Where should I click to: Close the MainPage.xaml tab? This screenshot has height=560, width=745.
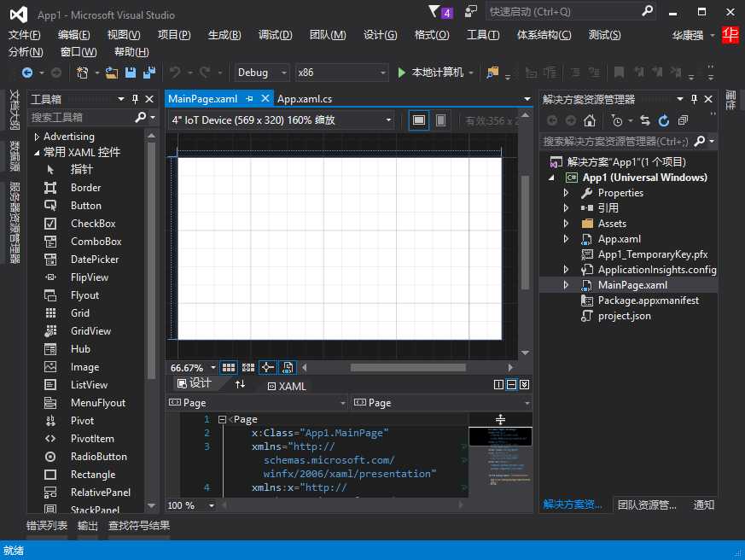tap(265, 99)
